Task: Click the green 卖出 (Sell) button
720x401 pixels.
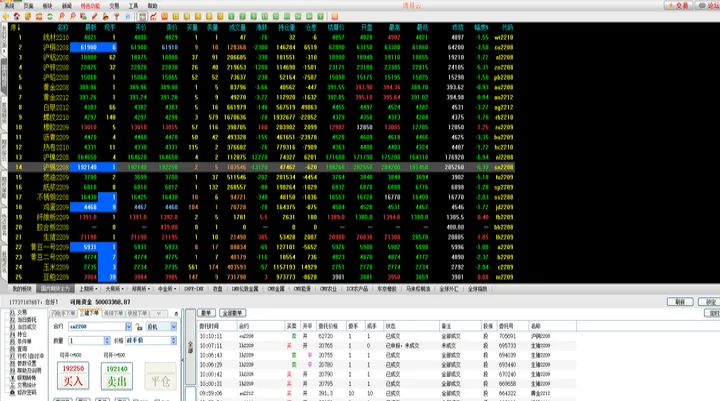Action: (116, 373)
